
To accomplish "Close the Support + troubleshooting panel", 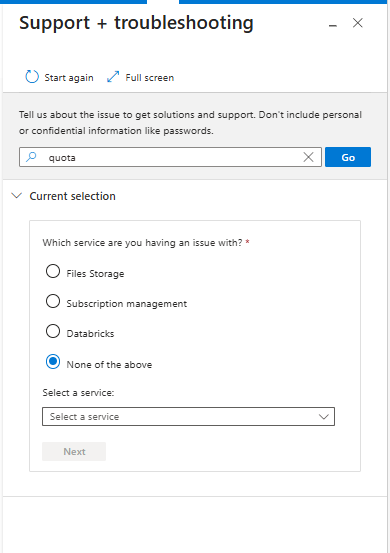I will [358, 23].
